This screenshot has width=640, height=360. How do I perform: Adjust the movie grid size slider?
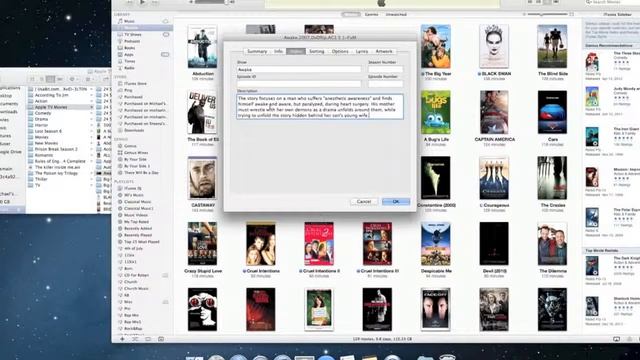547,14
